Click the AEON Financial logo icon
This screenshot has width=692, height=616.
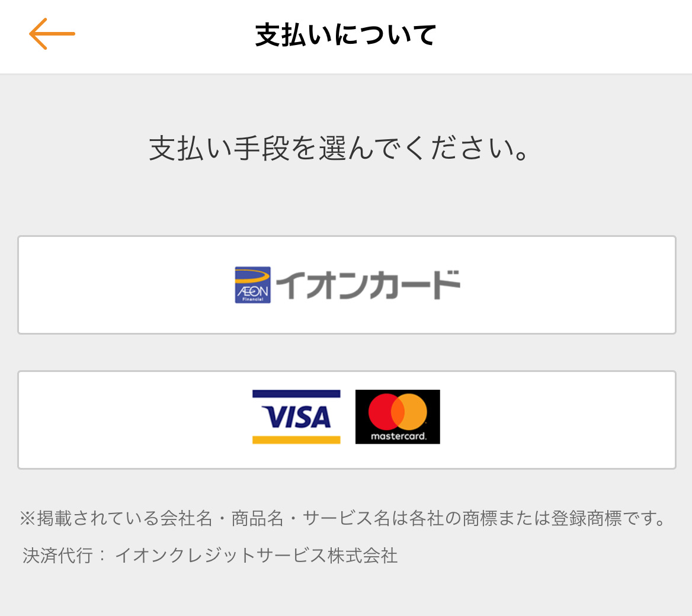pyautogui.click(x=252, y=285)
